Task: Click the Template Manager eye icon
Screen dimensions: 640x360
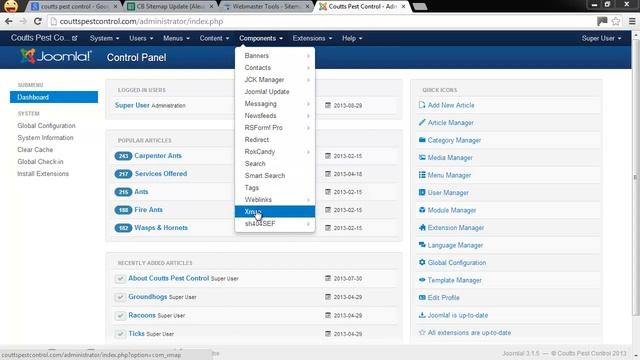Action: (x=422, y=280)
